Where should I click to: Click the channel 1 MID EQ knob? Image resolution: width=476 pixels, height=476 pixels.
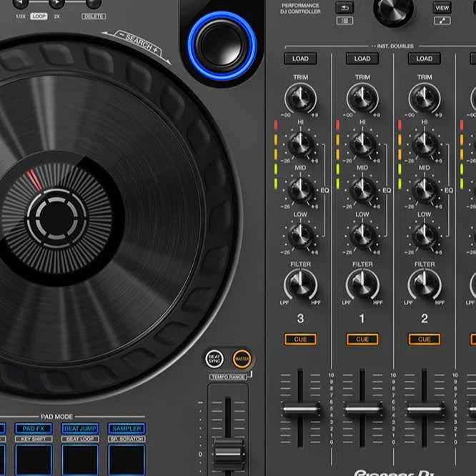[362, 190]
